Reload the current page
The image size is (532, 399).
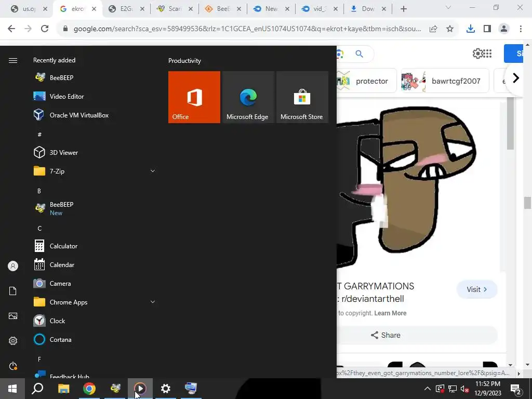[45, 29]
